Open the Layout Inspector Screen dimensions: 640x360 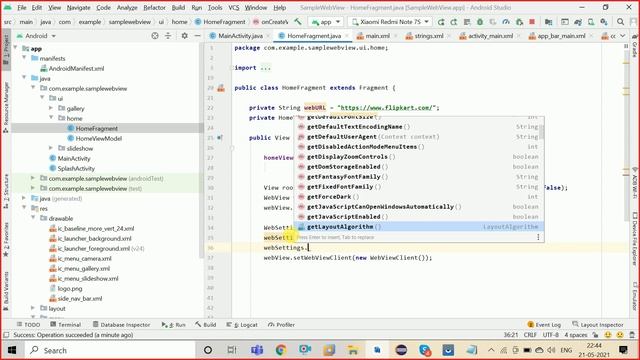coord(598,324)
